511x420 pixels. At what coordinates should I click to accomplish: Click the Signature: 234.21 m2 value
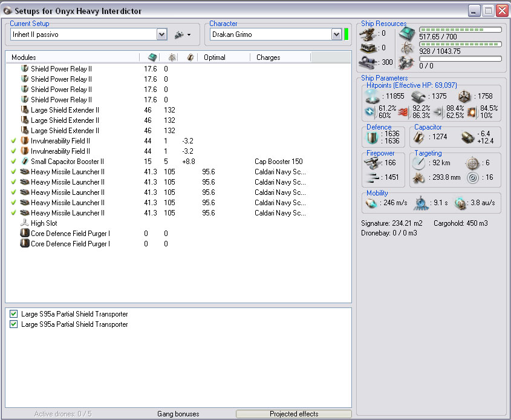coord(392,223)
